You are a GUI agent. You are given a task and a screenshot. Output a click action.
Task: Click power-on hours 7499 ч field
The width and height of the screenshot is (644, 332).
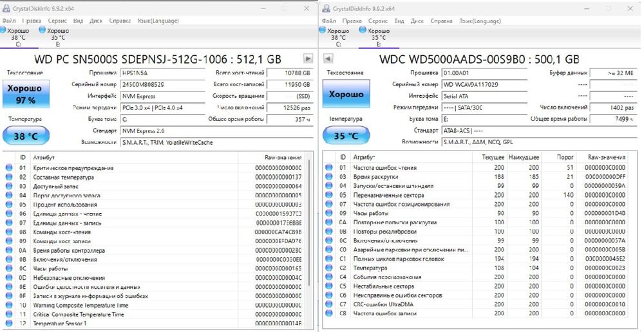tap(613, 119)
